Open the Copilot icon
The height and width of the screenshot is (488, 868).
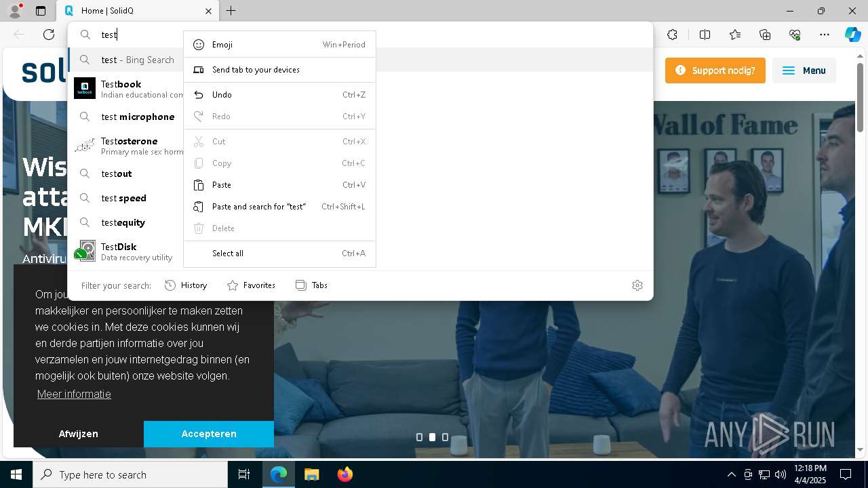852,35
